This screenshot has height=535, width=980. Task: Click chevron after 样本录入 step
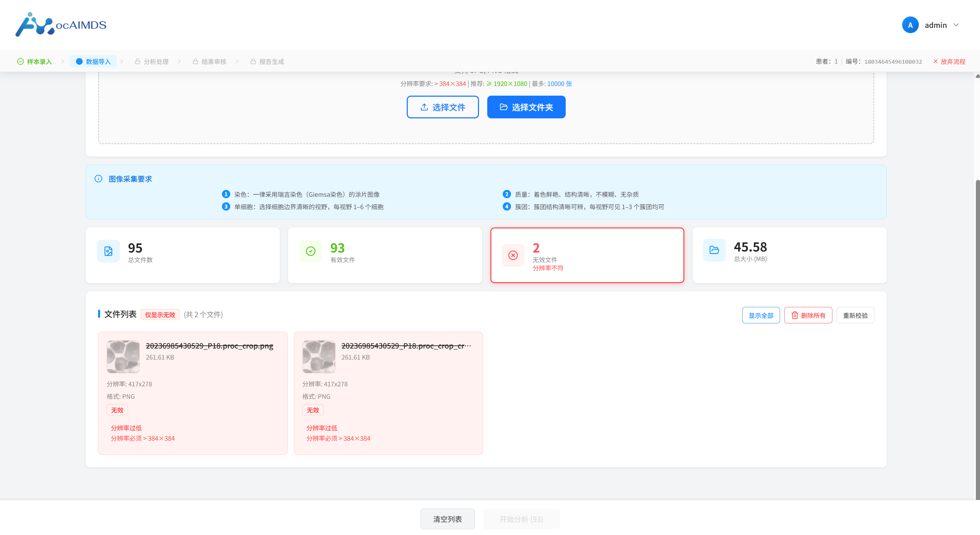click(63, 62)
